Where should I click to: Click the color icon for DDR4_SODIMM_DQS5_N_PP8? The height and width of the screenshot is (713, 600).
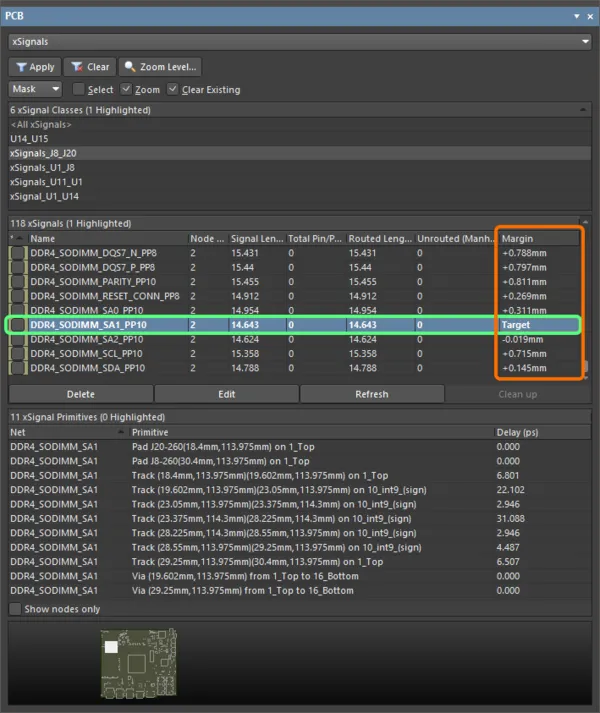tap(17, 254)
